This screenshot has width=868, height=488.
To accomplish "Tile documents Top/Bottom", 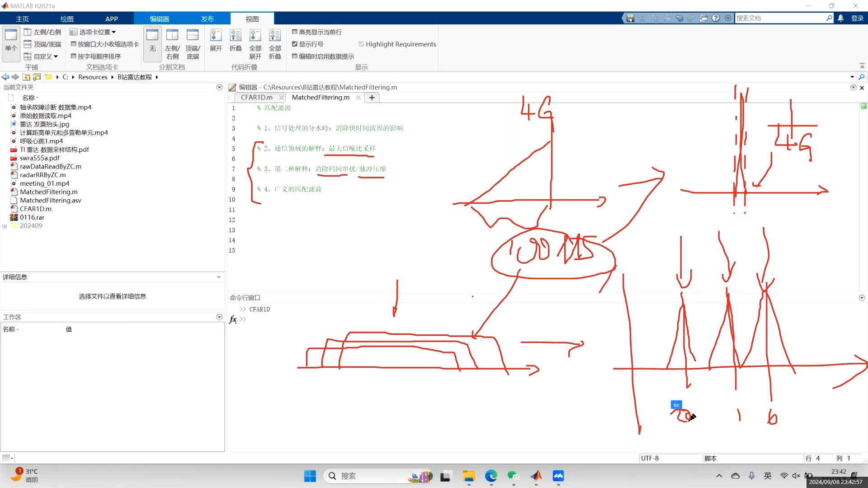I will pyautogui.click(x=42, y=44).
